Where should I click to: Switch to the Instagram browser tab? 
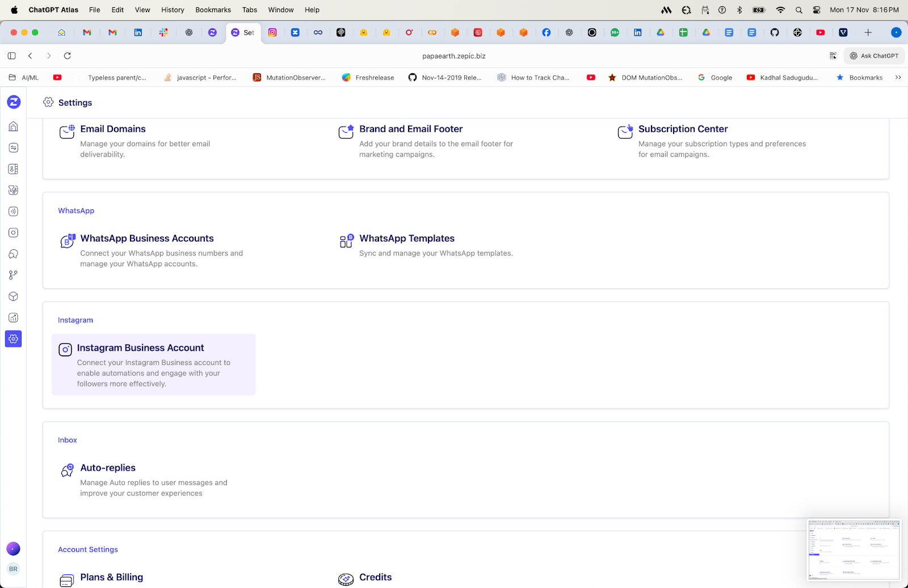tap(272, 32)
